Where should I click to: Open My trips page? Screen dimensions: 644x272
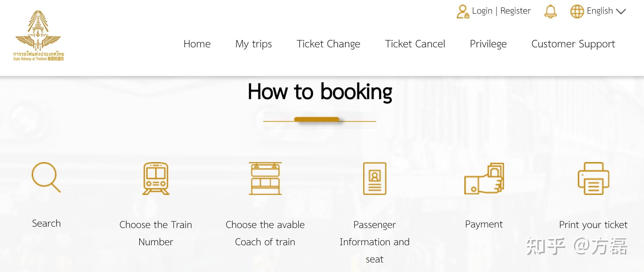[253, 44]
